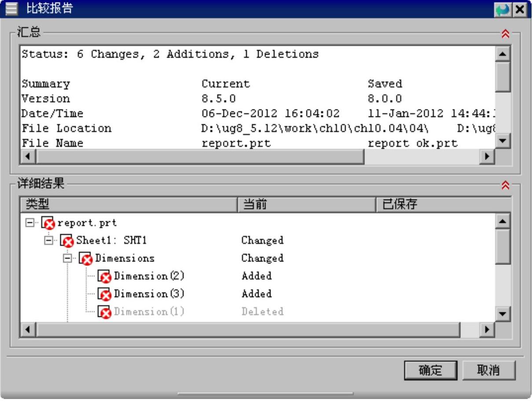Click the summary scroll-up arrow
This screenshot has width=532, height=406.
point(503,54)
